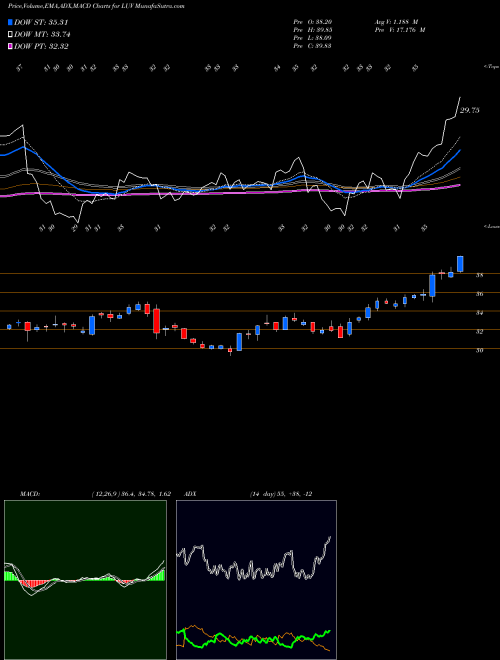Click the '<-Tops' marker label
This screenshot has width=500, height=660.
tap(491, 67)
